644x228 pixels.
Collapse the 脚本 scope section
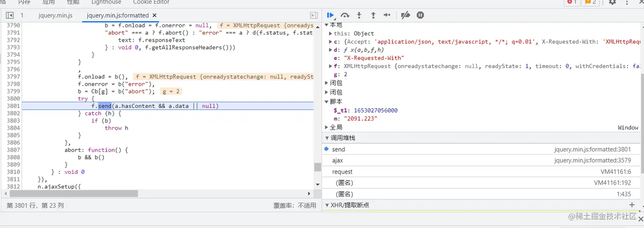coord(327,102)
